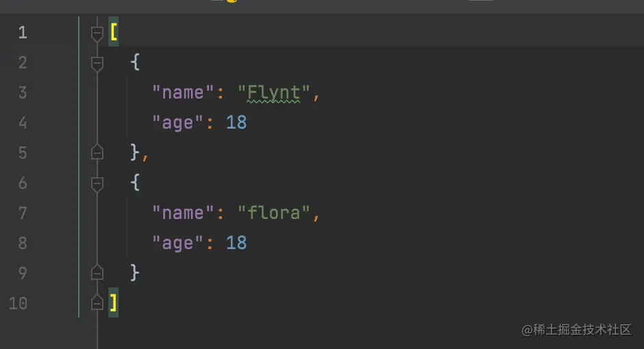Screen dimensions: 644x349
Task: Select line number 2 in the gutter
Action: 23,62
